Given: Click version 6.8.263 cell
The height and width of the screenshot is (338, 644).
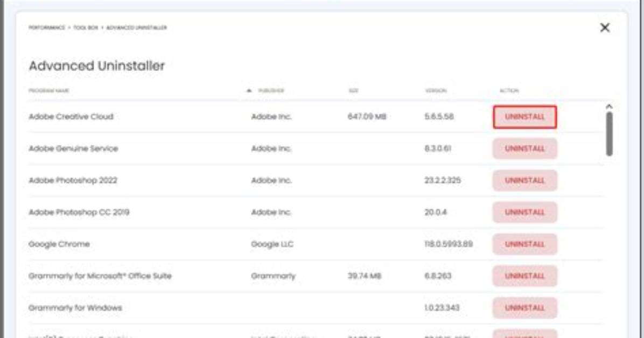Looking at the screenshot, I should (x=438, y=276).
